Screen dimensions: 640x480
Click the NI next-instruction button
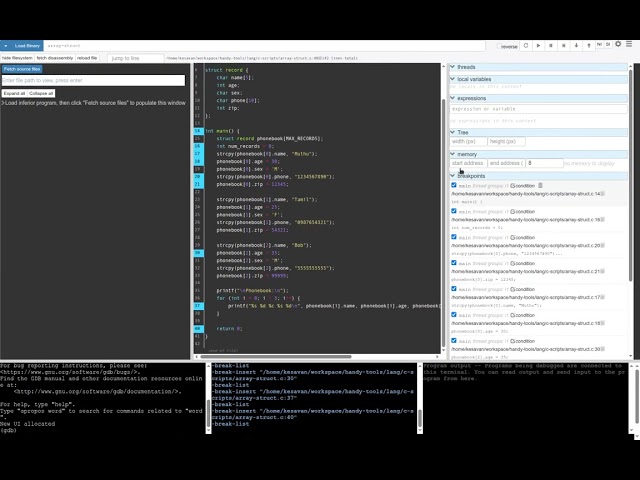[599, 44]
